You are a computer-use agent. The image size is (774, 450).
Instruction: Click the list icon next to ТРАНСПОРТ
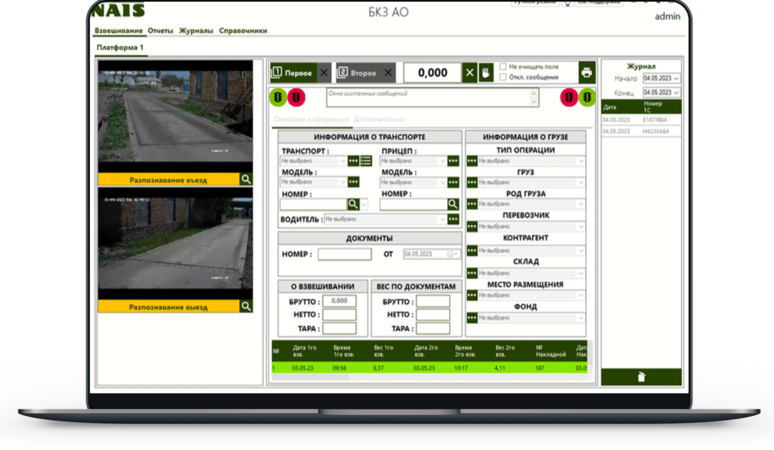(x=366, y=161)
